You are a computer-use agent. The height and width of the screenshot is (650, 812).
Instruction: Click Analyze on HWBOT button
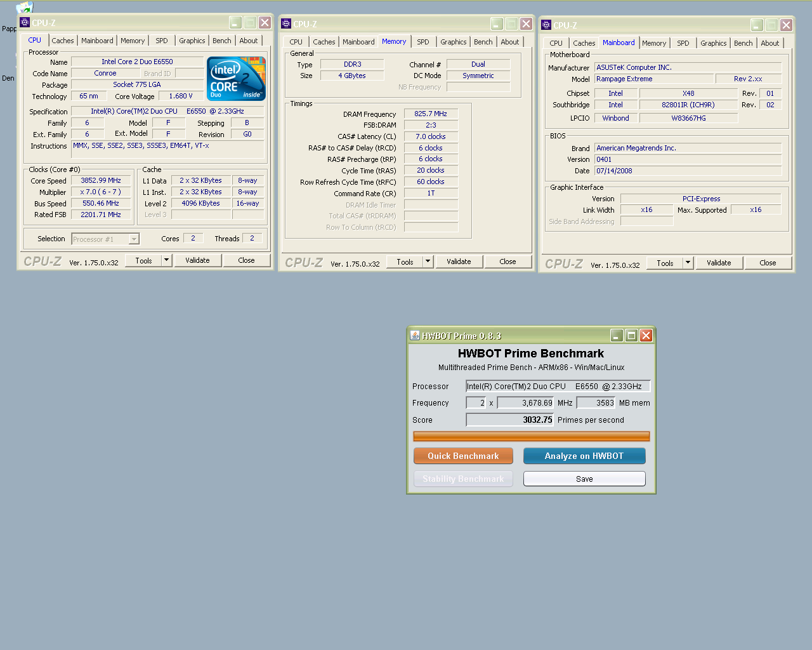(x=584, y=456)
